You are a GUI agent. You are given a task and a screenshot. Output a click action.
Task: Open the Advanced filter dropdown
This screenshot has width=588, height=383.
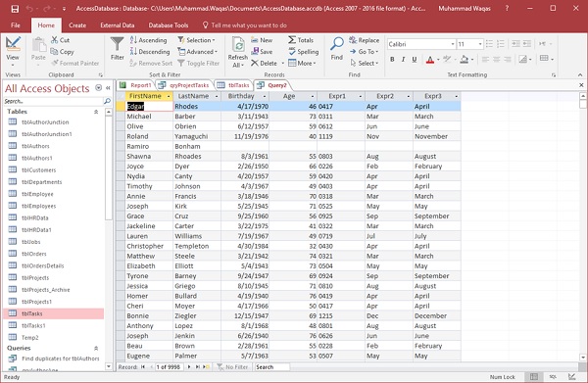(198, 52)
